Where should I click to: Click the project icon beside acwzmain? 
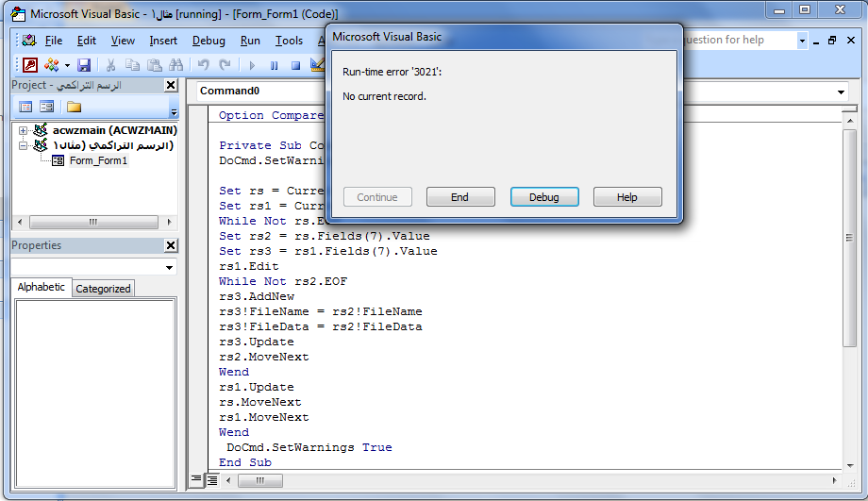(x=41, y=130)
